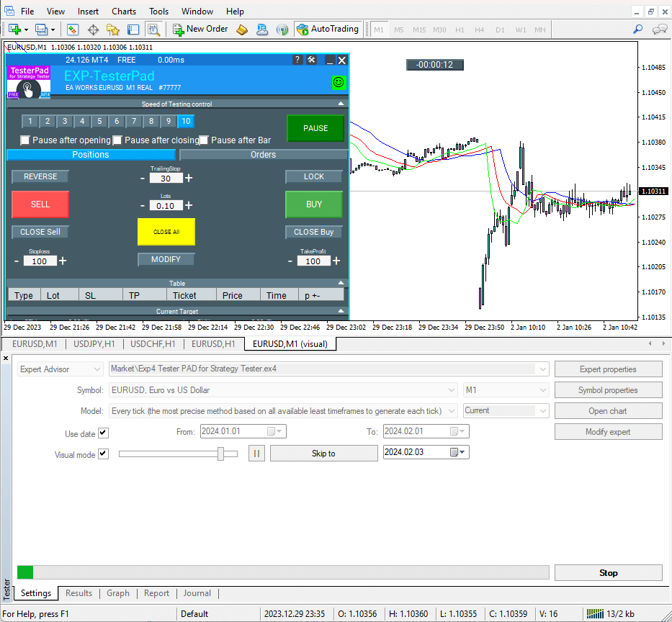Adjust the visual mode speed slider
The height and width of the screenshot is (622, 672).
222,454
